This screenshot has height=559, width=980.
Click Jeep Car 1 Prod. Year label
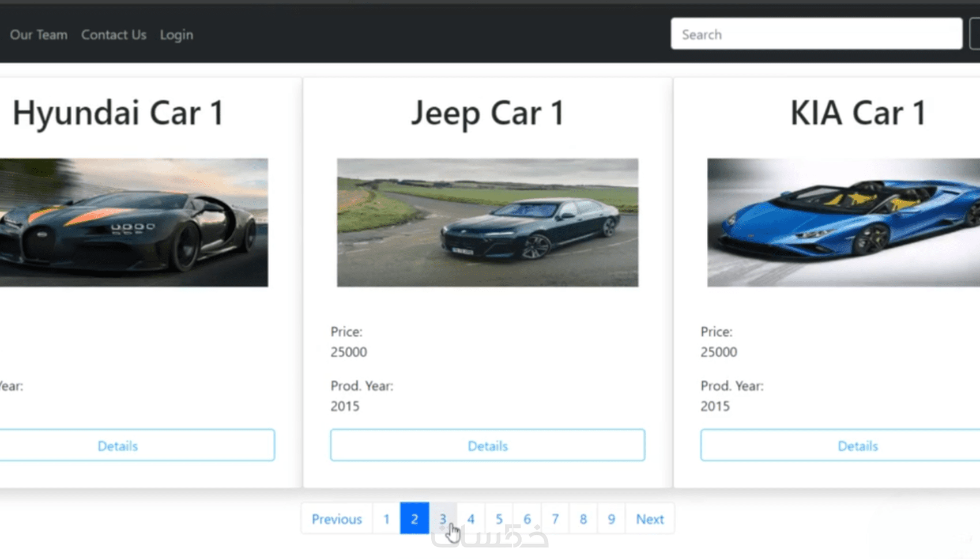[x=362, y=386]
